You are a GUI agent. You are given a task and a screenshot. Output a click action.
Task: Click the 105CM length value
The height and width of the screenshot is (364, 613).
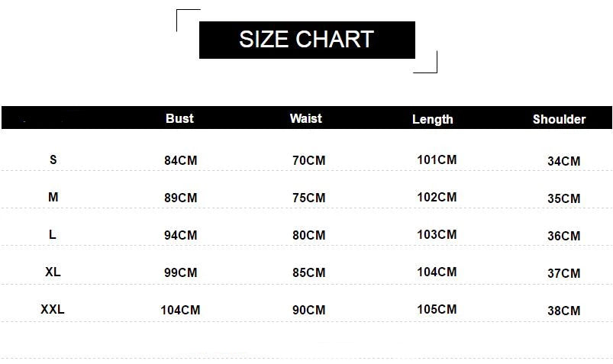coord(437,309)
